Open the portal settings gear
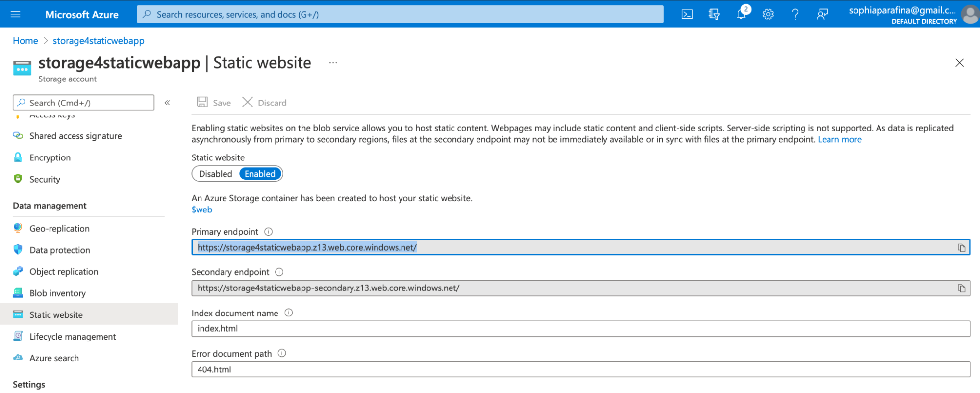Viewport: 980px width, 393px height. point(768,14)
